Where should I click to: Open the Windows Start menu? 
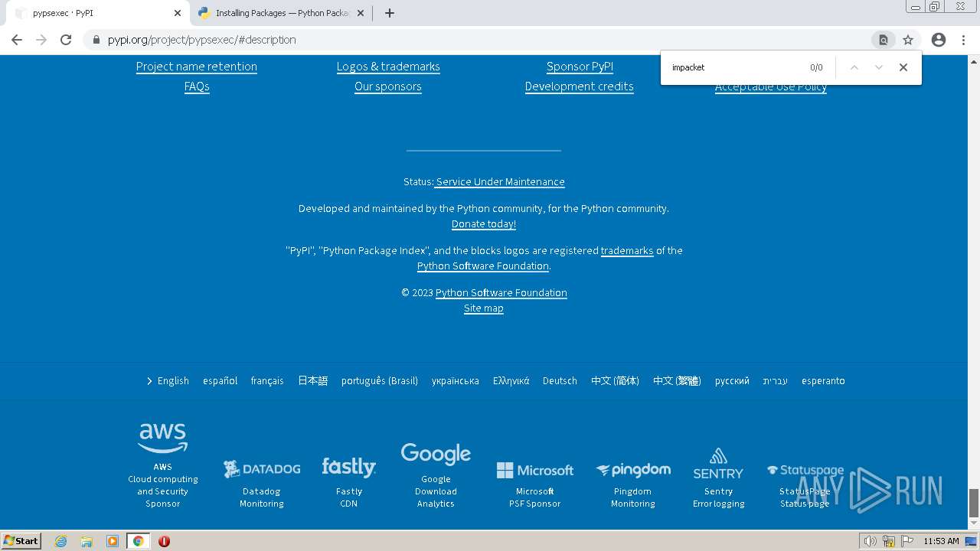[x=21, y=541]
